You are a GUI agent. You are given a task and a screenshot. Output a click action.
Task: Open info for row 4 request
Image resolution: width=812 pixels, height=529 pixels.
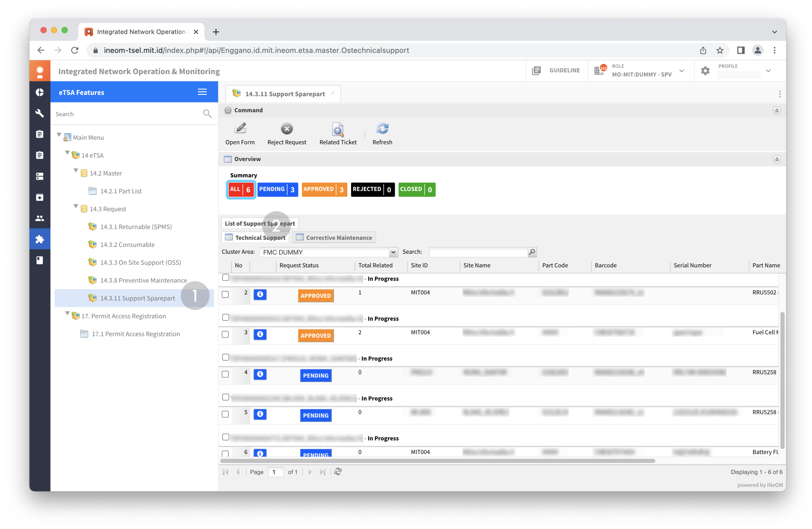(260, 374)
